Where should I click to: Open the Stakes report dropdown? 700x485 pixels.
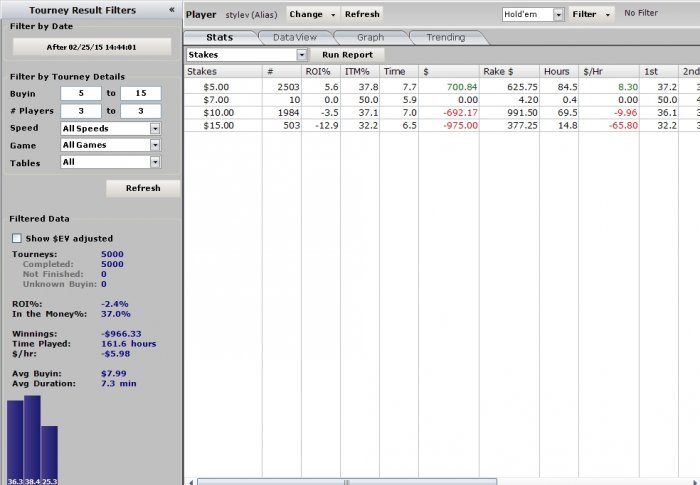[x=246, y=55]
